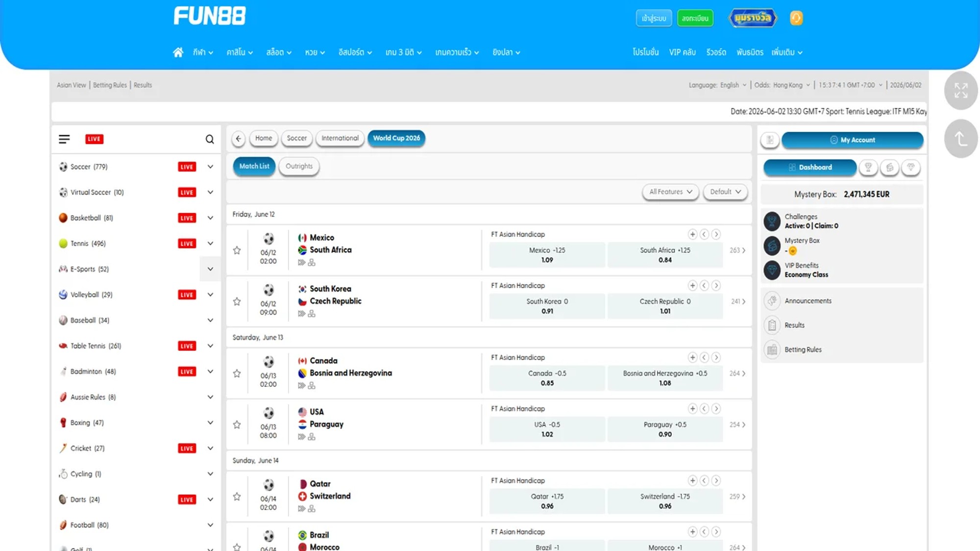This screenshot has height=551, width=980.
Task: Select the World Cup 2026 breadcrumb
Action: 396,139
